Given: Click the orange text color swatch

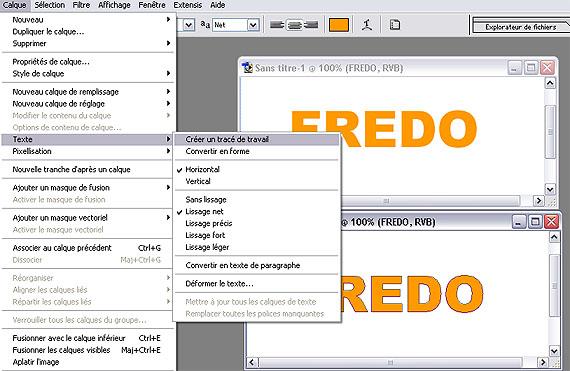Looking at the screenshot, I should [338, 25].
